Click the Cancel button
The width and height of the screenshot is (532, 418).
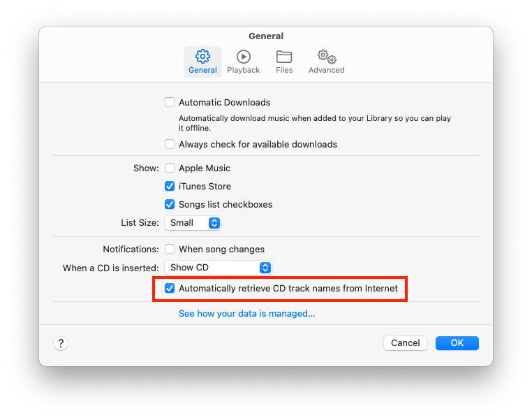point(406,343)
